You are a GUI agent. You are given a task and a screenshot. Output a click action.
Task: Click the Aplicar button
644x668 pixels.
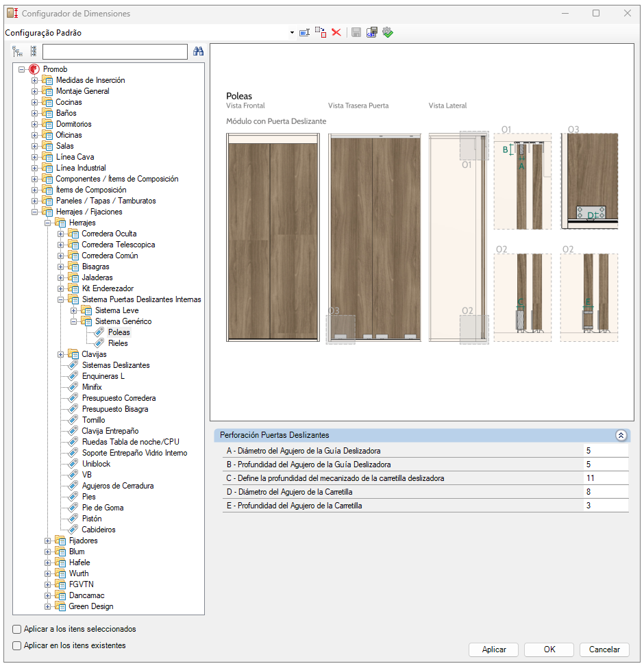click(x=494, y=650)
